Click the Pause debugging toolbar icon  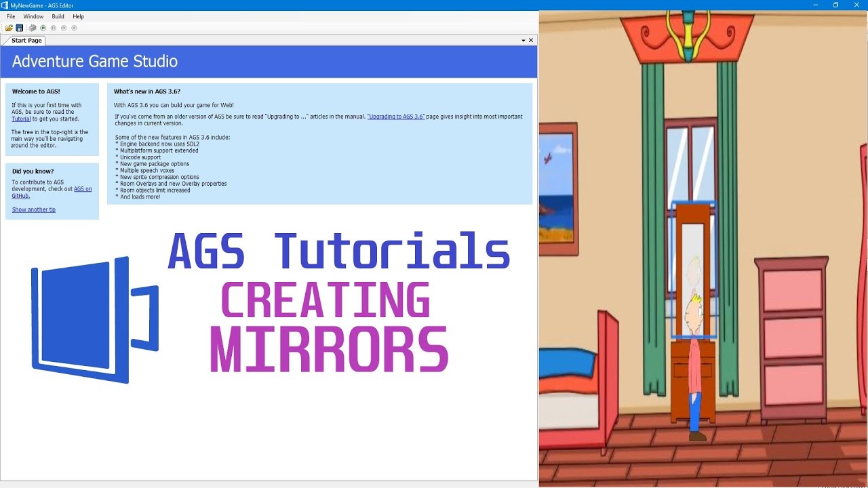(54, 28)
